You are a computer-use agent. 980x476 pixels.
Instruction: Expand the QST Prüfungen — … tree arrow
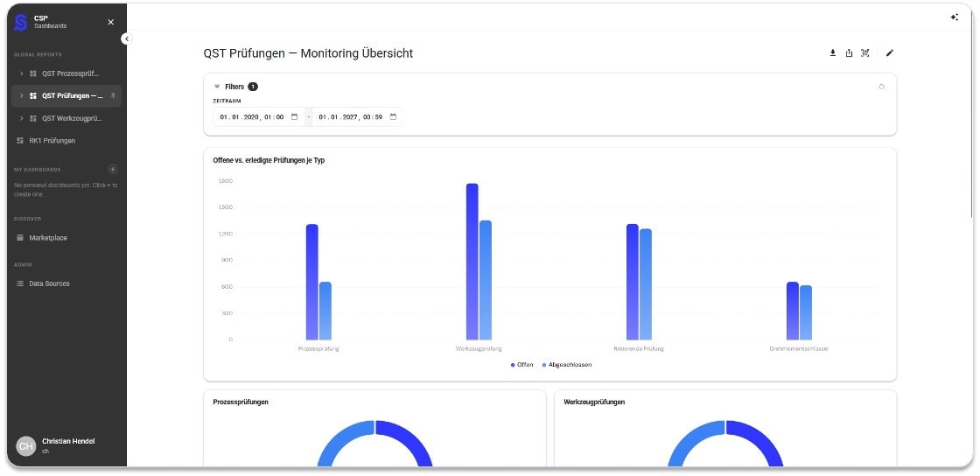(x=21, y=96)
